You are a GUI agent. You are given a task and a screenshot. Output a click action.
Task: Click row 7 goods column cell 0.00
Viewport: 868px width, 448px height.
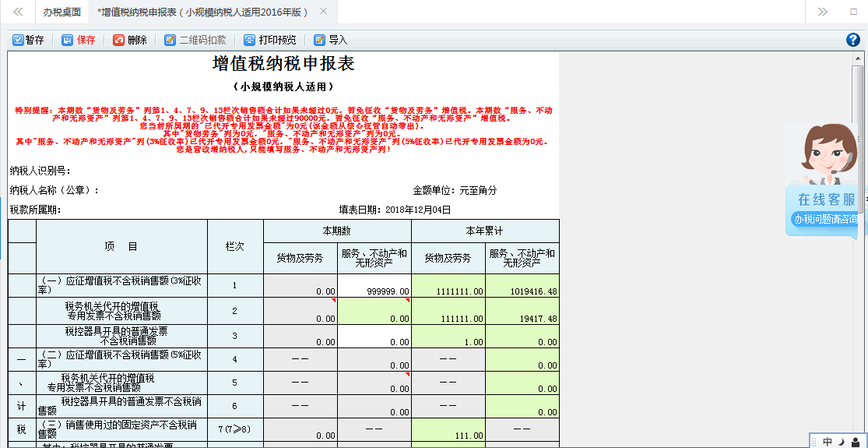click(x=300, y=430)
